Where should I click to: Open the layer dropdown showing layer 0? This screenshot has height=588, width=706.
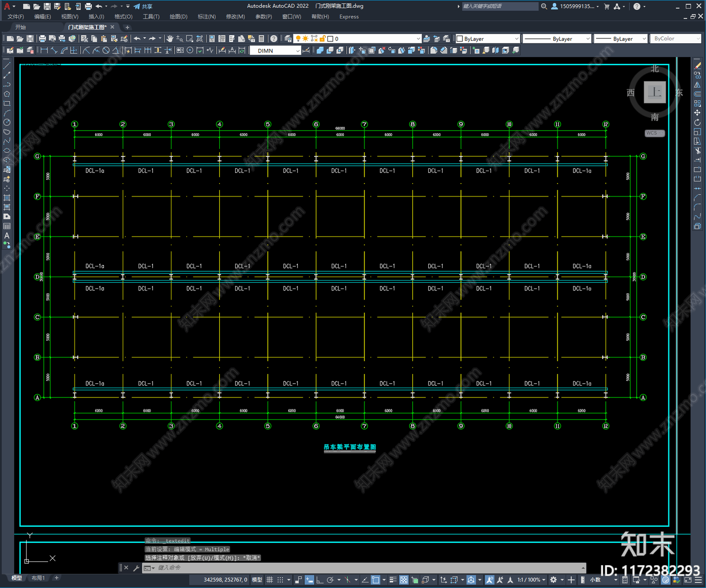(358, 39)
